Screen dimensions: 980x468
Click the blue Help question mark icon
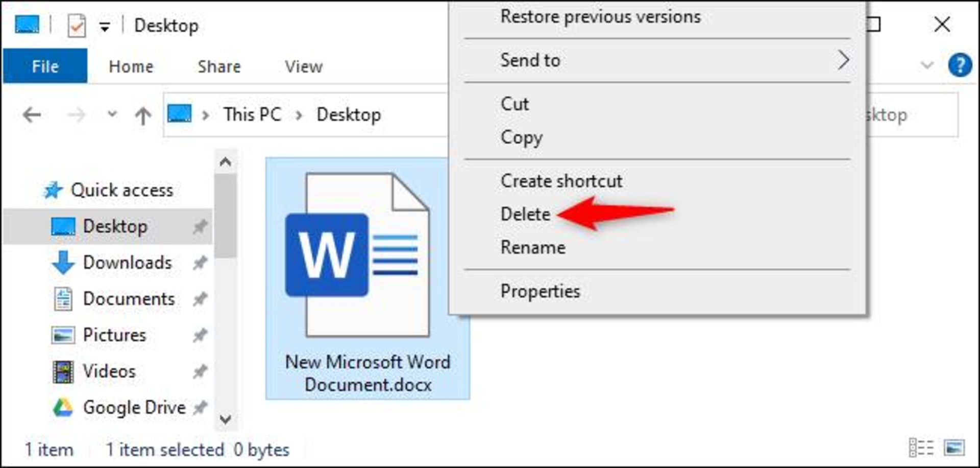point(959,65)
